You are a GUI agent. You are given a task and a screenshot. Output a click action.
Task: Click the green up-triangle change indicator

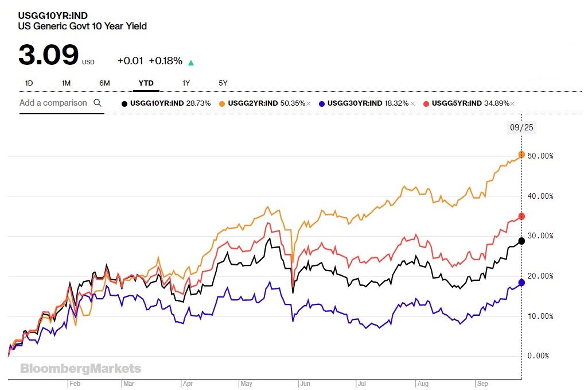191,63
